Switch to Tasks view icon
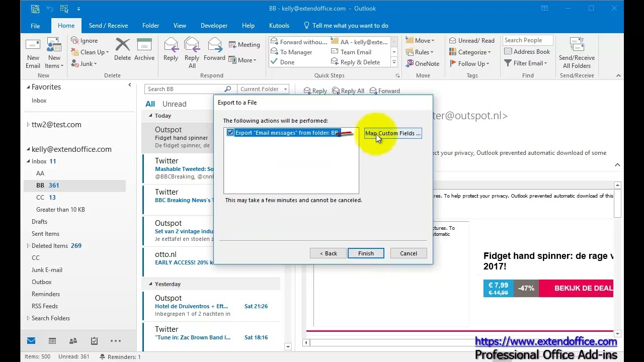Image resolution: width=644 pixels, height=362 pixels. coord(94,341)
